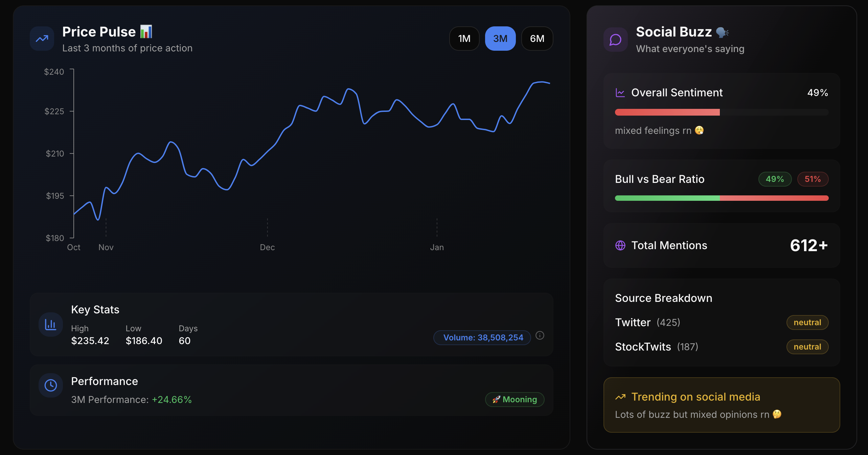868x455 pixels.
Task: Click Twitter's neutral sentiment tag
Action: click(807, 322)
